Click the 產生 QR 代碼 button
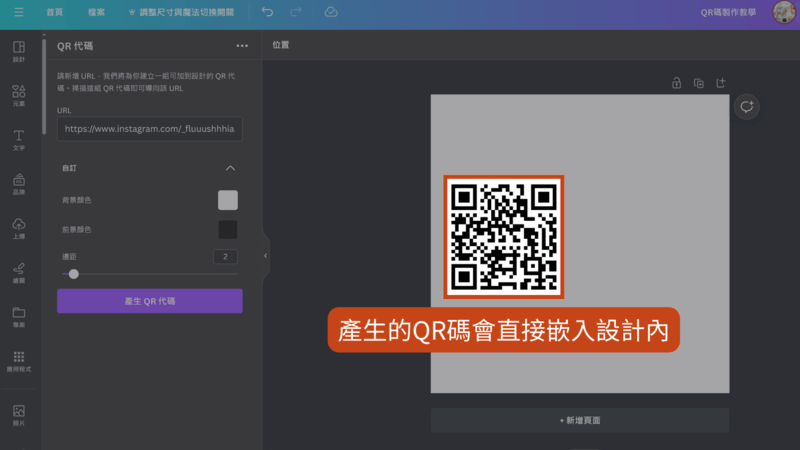The height and width of the screenshot is (450, 800). 149,301
